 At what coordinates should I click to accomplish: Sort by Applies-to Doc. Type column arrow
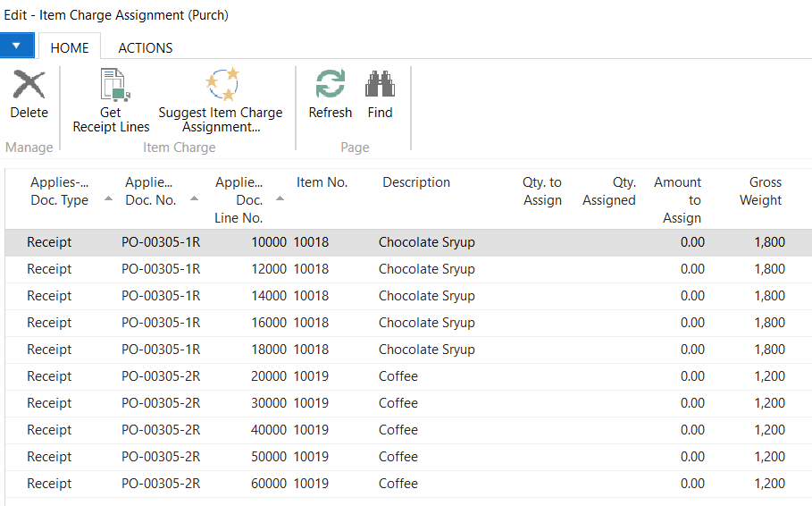[x=109, y=199]
